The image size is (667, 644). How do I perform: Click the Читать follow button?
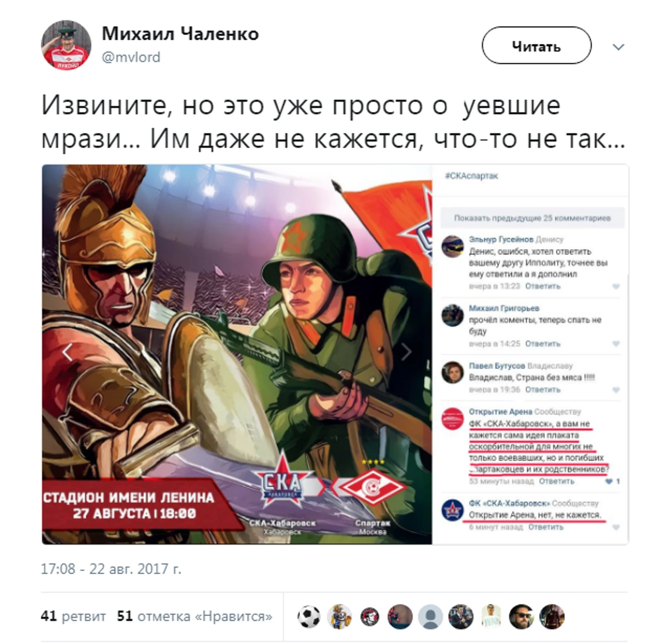click(536, 45)
